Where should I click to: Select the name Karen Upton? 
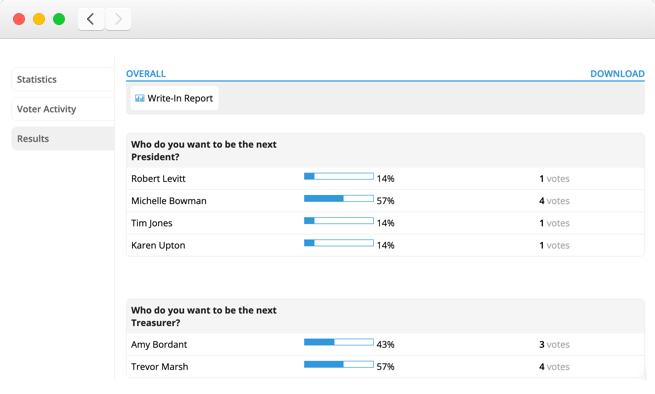pos(158,245)
